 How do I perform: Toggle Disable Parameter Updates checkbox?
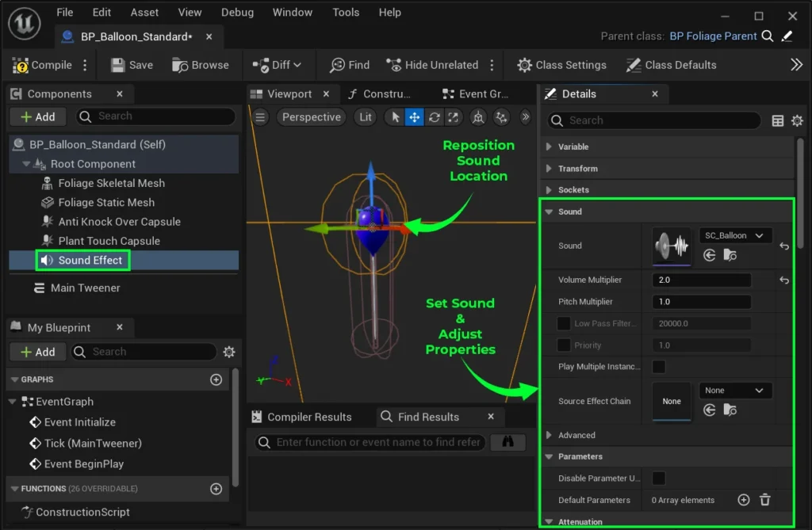coord(658,479)
